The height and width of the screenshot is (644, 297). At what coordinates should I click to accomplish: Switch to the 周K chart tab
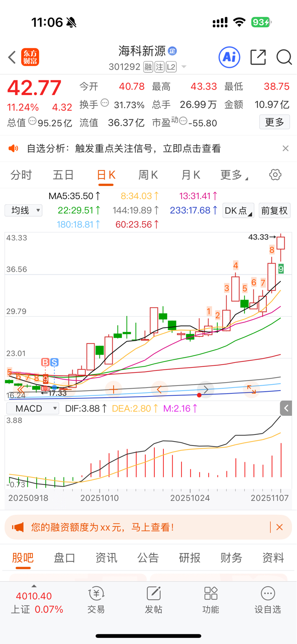click(148, 175)
